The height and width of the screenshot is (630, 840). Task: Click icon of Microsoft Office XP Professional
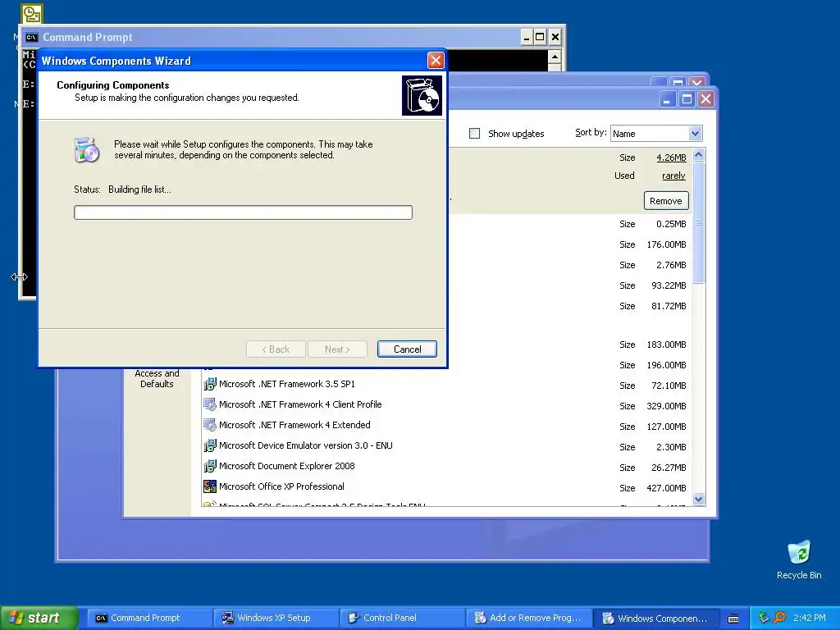[x=210, y=486]
